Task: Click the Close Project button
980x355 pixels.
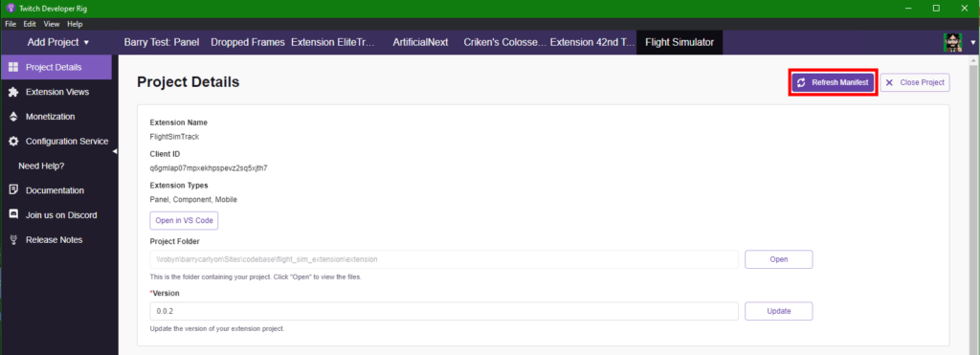Action: coord(915,82)
